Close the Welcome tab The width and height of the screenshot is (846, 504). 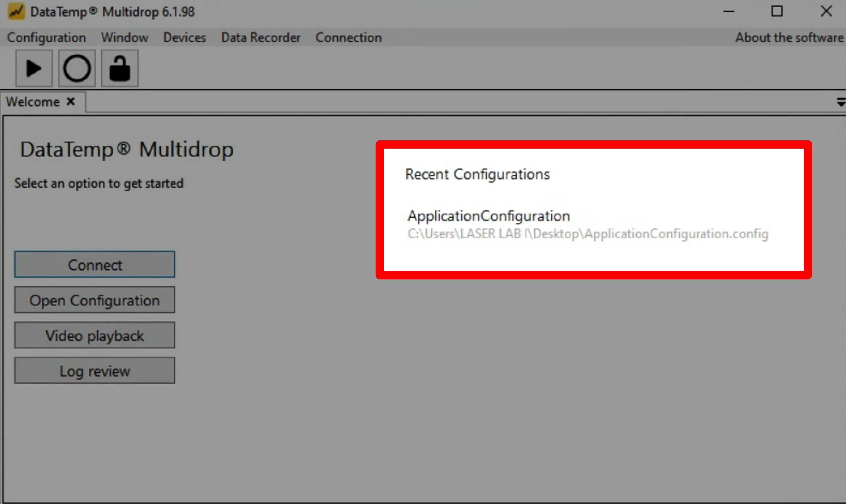[71, 102]
